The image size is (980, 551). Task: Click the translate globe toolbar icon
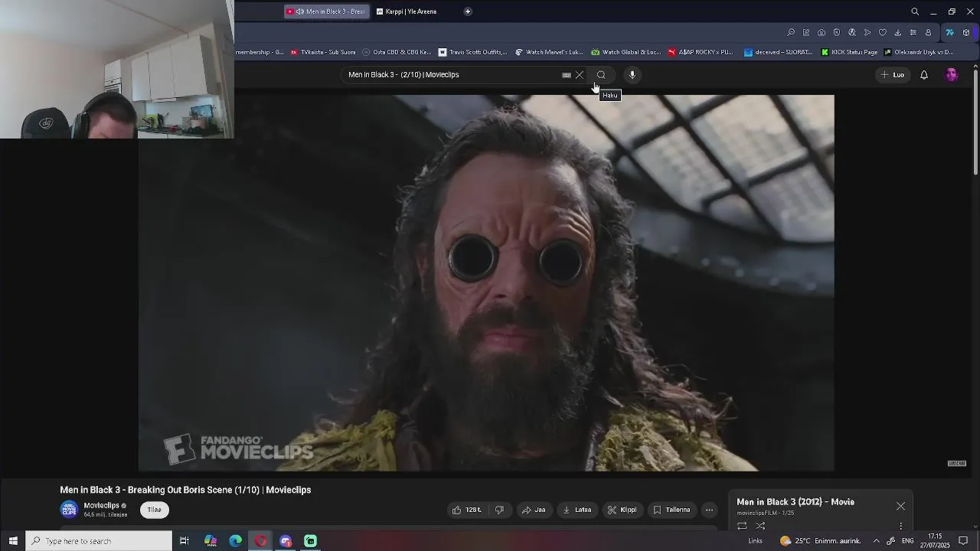[x=852, y=33]
